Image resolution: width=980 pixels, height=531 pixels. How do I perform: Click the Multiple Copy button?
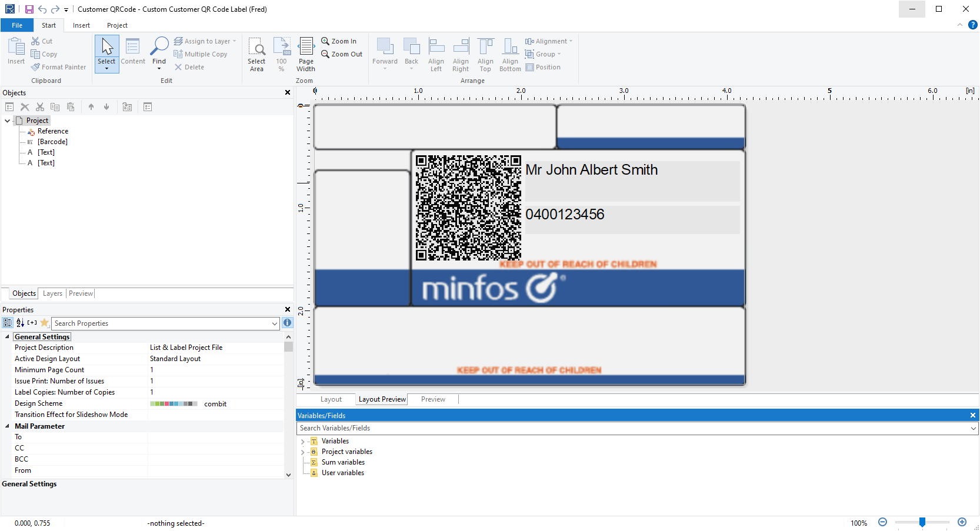coord(201,54)
